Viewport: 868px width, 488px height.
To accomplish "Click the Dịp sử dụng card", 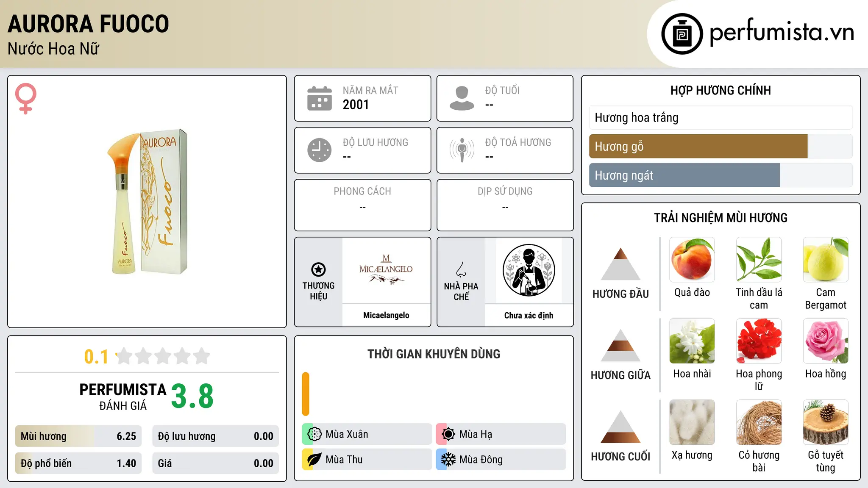I will pos(505,205).
